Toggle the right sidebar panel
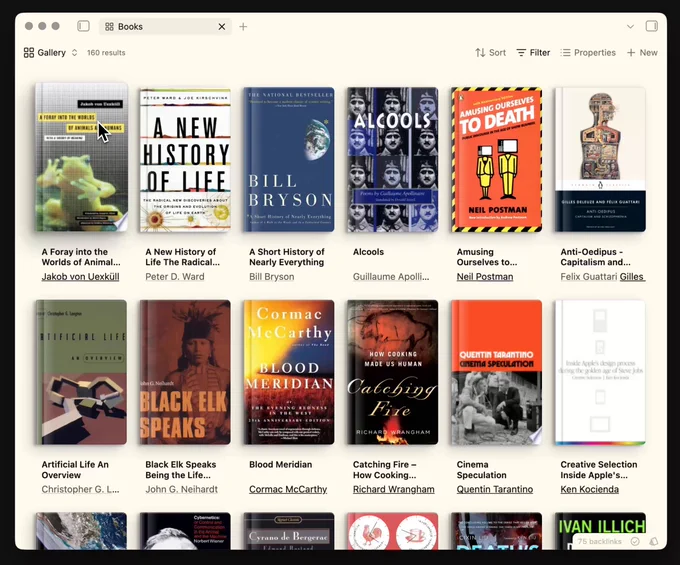680x565 pixels. tap(652, 26)
